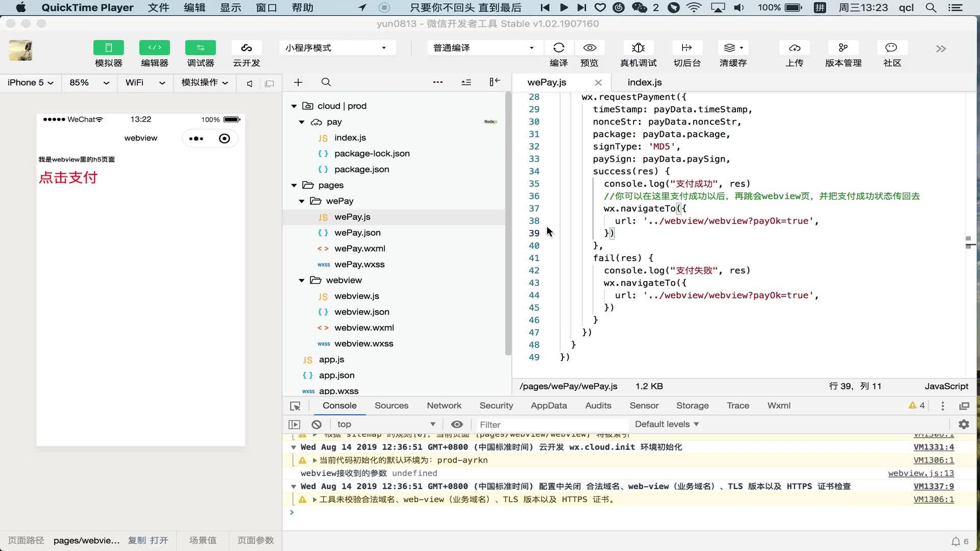Open the mini program mode dropdown
980x551 pixels.
click(x=337, y=48)
